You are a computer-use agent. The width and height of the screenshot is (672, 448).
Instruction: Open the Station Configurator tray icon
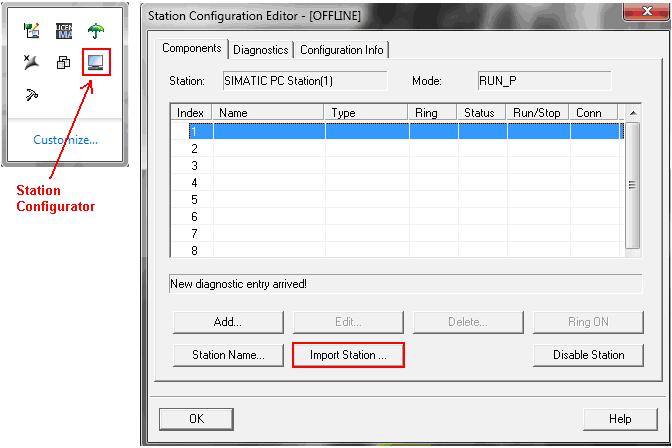point(96,63)
